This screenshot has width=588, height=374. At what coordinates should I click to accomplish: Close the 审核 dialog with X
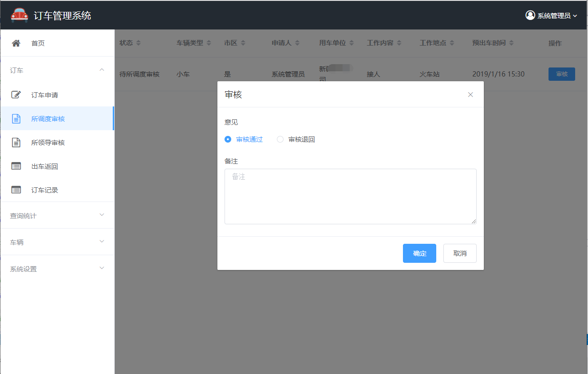point(470,95)
